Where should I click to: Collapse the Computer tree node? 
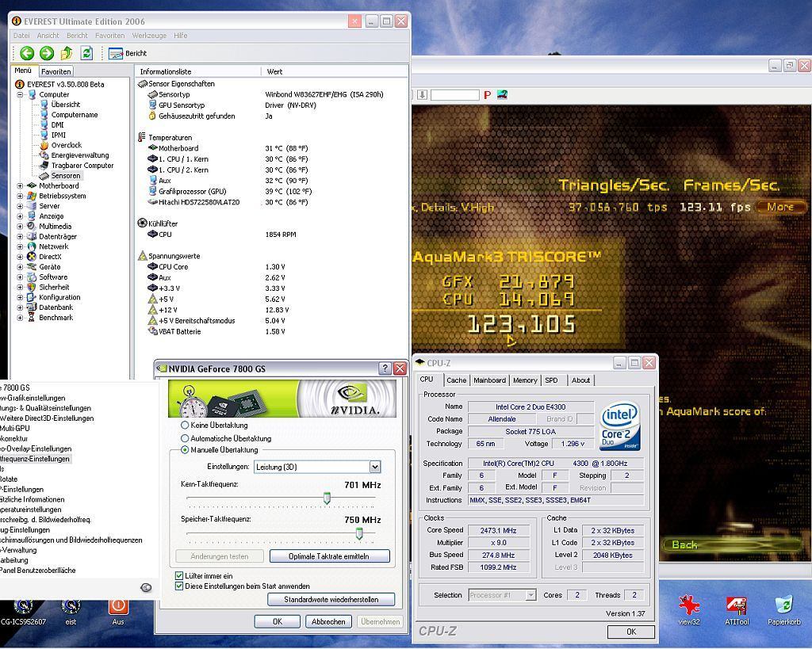(20, 95)
